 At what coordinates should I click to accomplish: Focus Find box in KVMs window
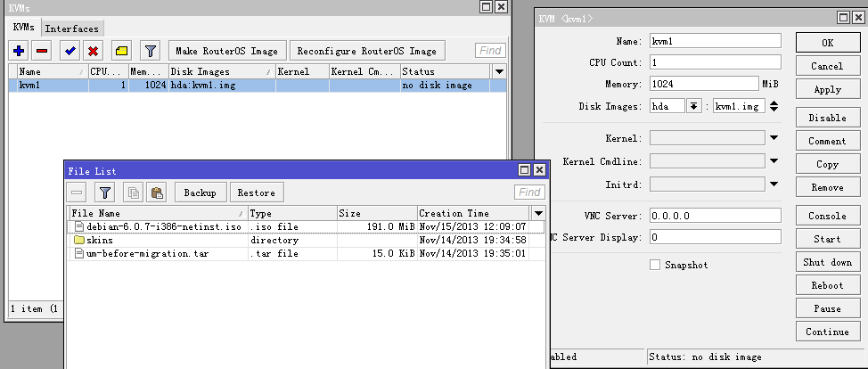pos(490,51)
